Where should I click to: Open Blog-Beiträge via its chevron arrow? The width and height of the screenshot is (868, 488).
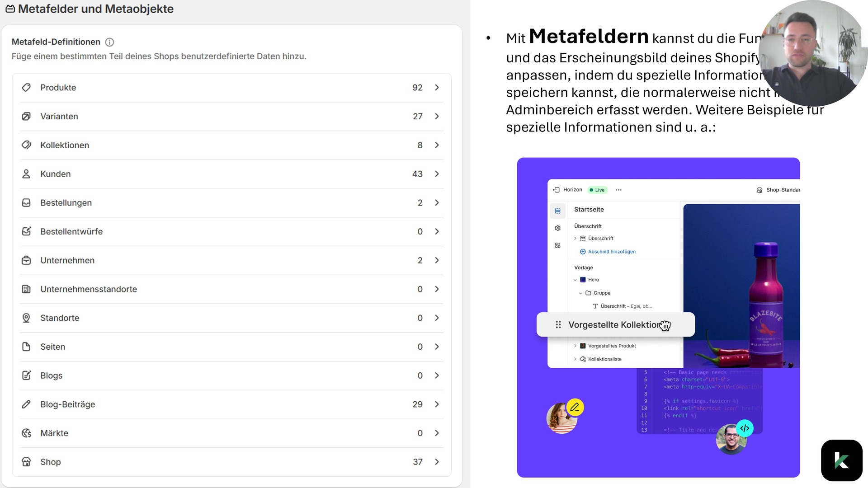tap(437, 404)
